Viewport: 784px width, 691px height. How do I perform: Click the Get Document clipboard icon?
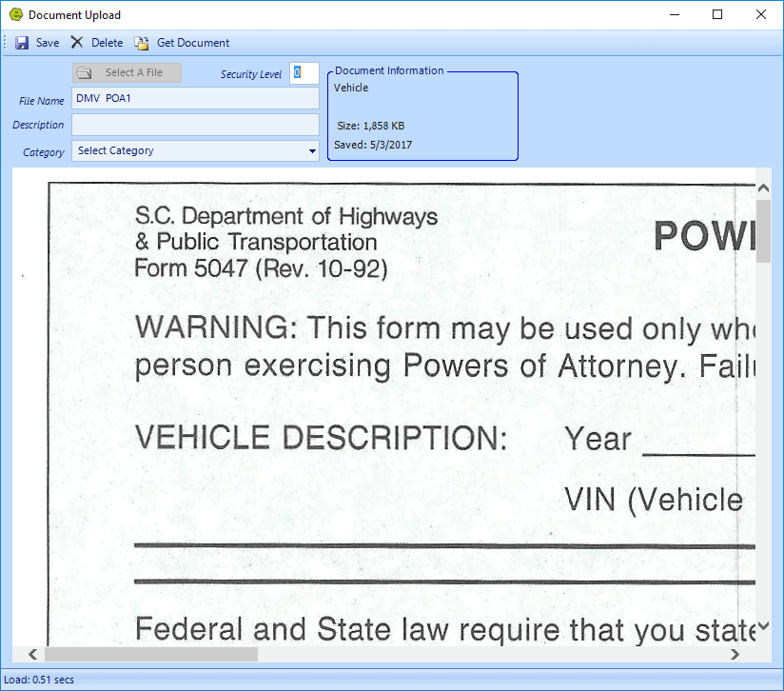[x=142, y=43]
